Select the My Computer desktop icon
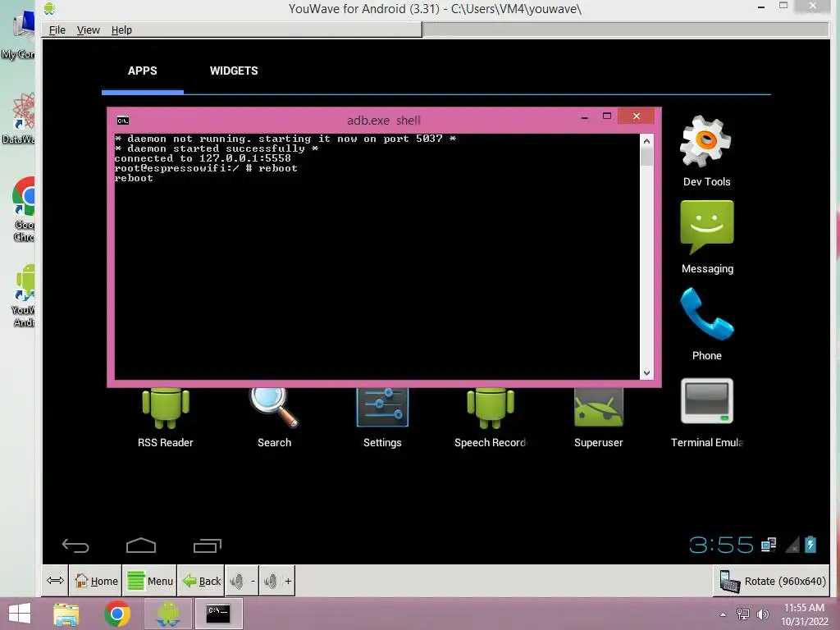 coord(20,36)
